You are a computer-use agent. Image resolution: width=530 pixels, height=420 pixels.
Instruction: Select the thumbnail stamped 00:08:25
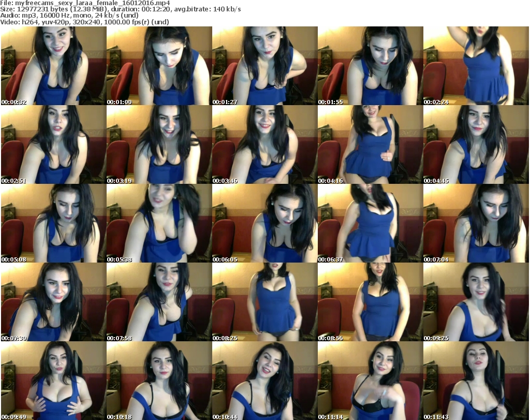[x=265, y=302]
